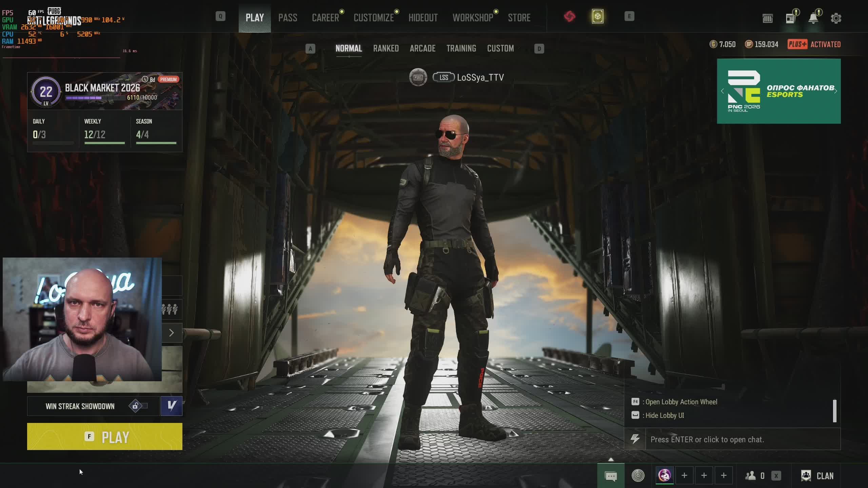
Task: Click the chat log scrollbar
Action: click(x=835, y=411)
